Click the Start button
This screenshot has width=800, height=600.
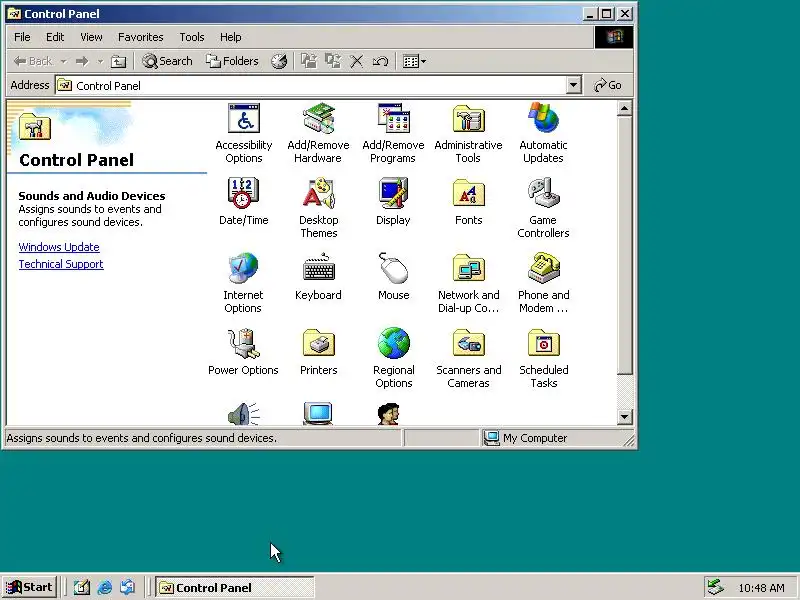30,587
